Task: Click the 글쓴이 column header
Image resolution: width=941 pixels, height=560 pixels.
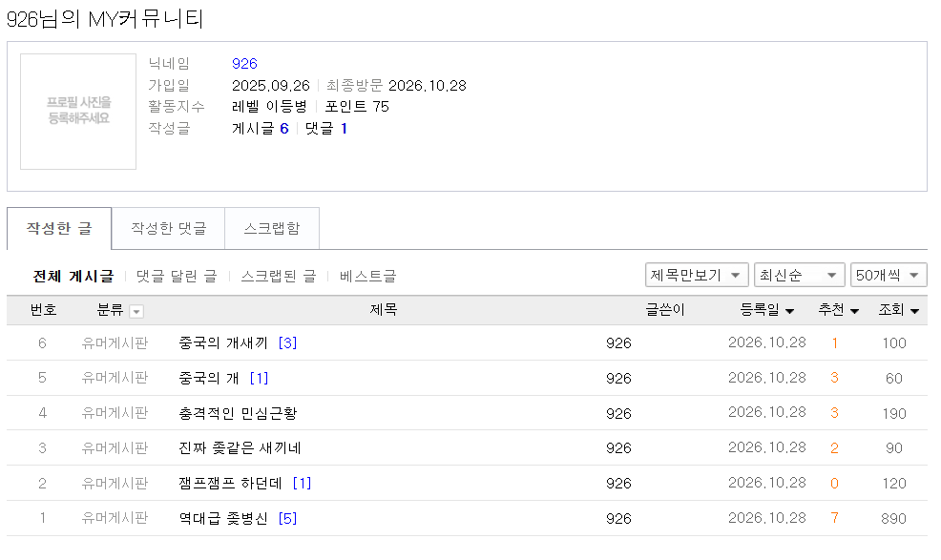Action: tap(665, 310)
